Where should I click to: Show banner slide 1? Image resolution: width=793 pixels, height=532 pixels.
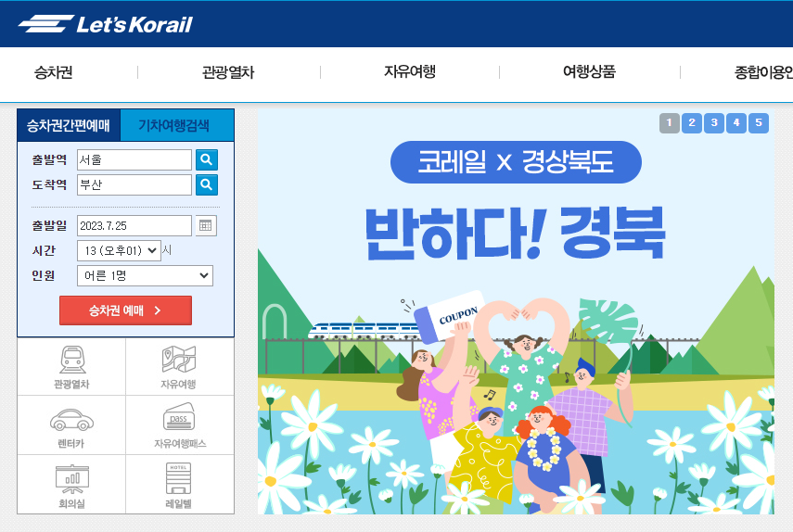coord(669,122)
